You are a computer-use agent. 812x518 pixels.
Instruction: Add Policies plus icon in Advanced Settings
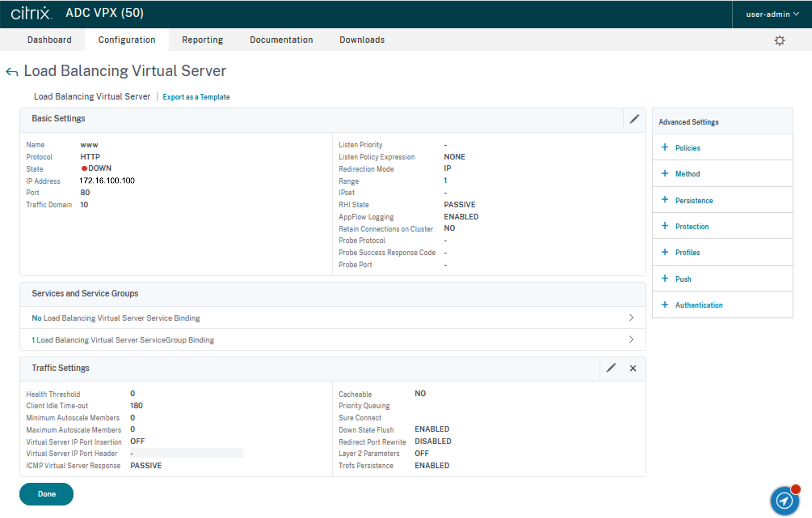665,147
